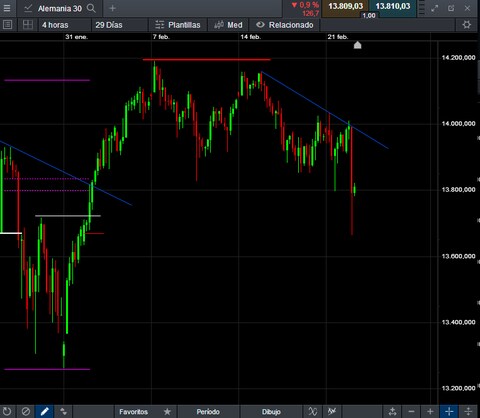Open the Favoritos menu
The width and height of the screenshot is (480, 418).
pyautogui.click(x=133, y=412)
